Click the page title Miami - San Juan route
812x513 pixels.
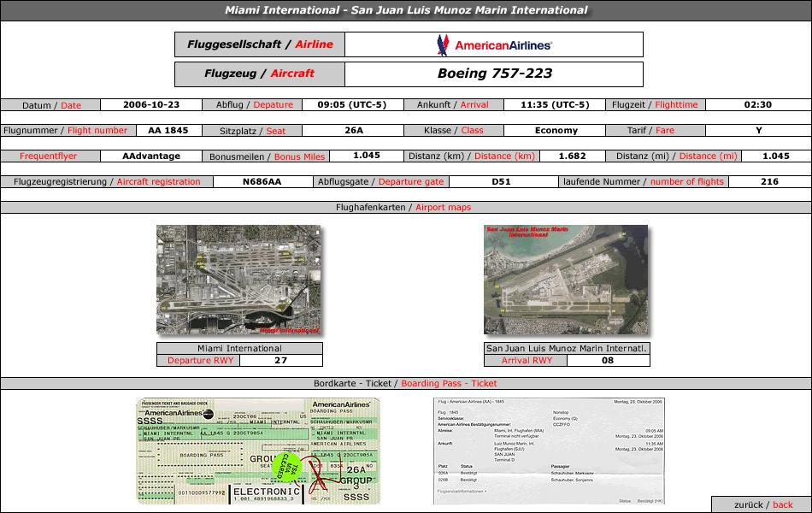406,10
